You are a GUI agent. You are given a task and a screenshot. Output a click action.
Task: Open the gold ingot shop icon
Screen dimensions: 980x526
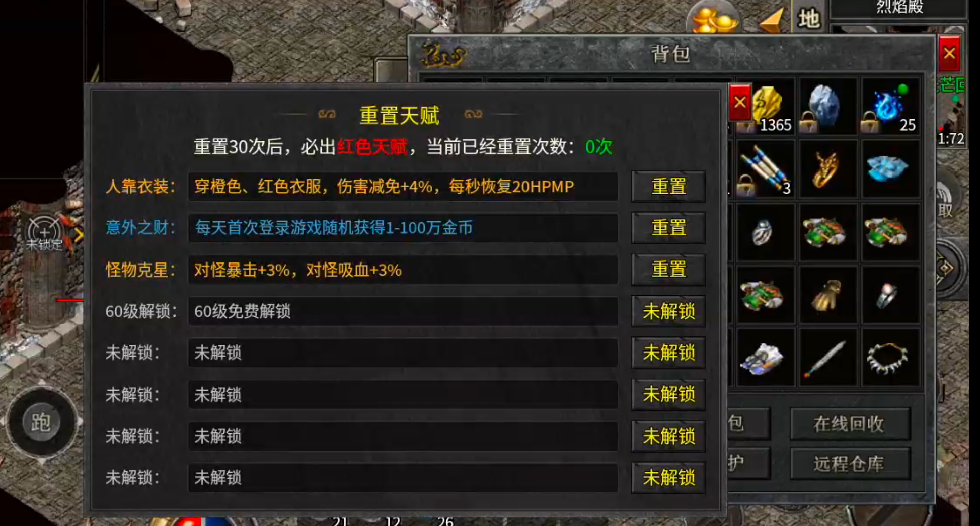coord(715,18)
